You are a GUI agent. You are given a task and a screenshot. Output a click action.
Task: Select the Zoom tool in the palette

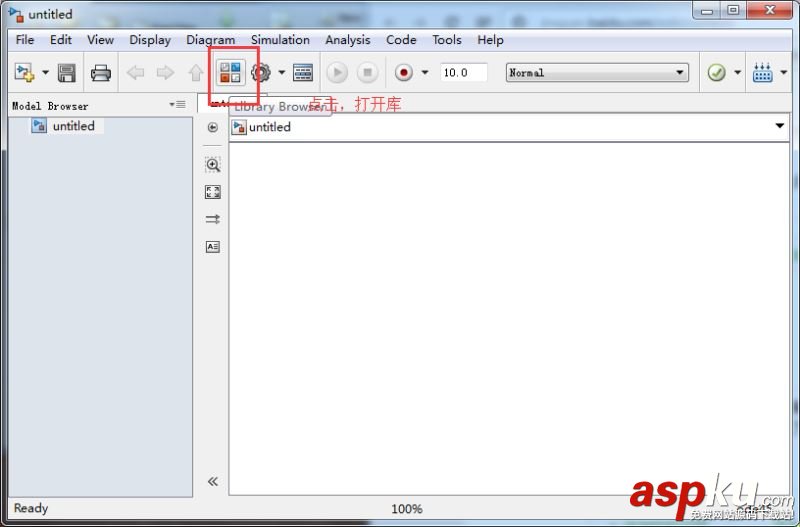213,165
